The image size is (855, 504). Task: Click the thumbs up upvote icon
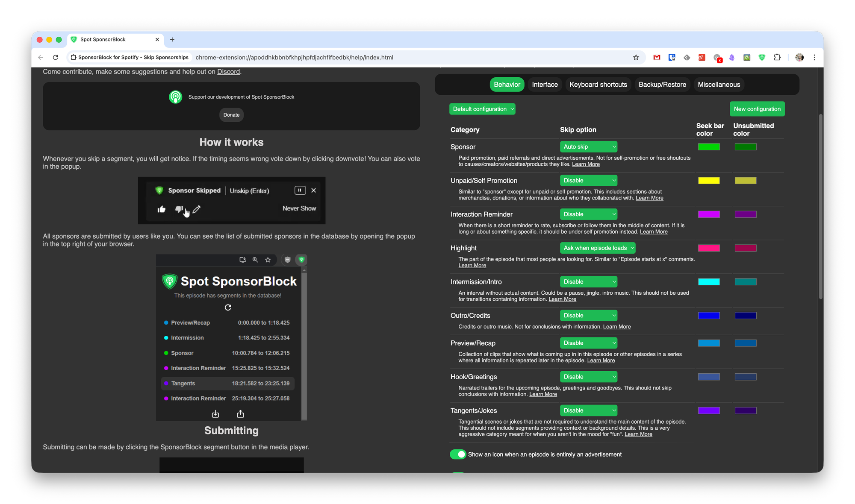[x=162, y=209]
